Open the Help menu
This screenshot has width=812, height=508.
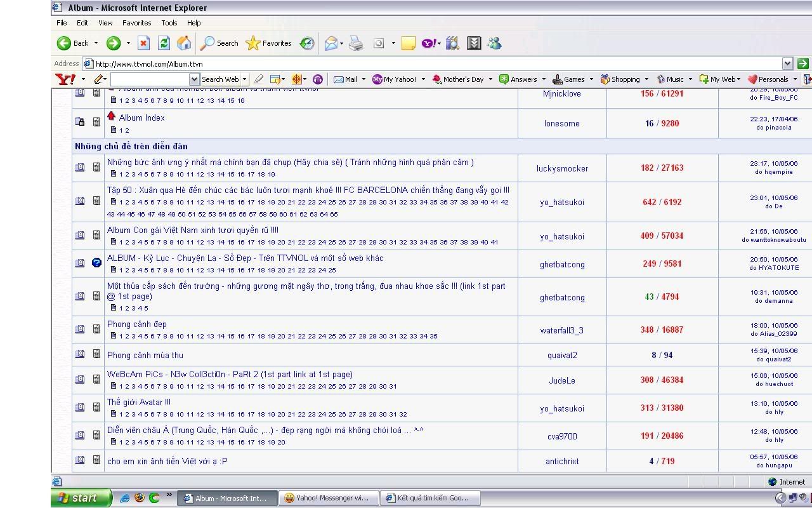(194, 23)
